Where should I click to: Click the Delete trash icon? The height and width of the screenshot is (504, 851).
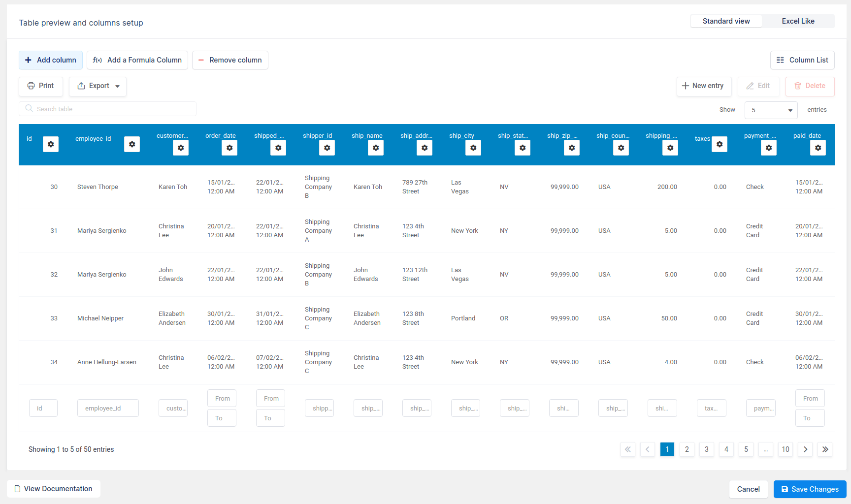(798, 86)
